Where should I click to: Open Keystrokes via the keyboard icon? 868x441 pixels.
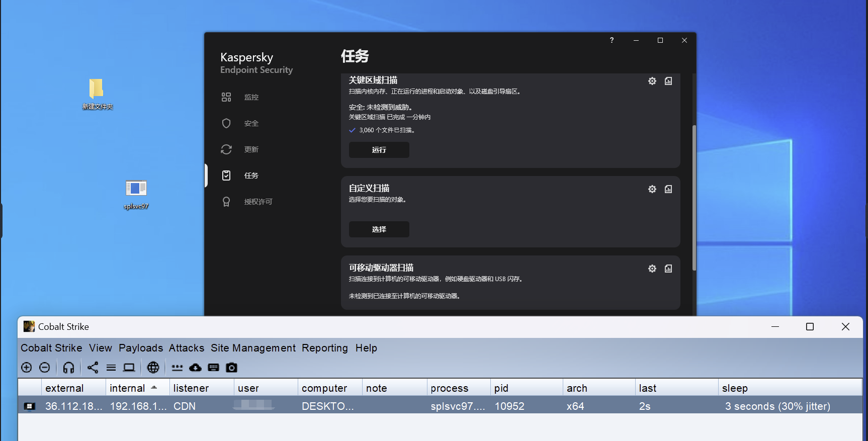coord(214,368)
